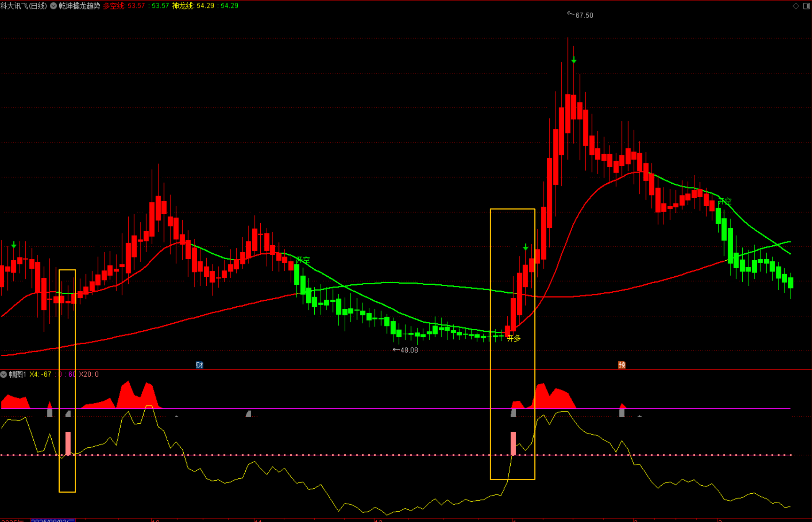Screen dimensions: 812x522
Task: Click the X4 value label in sub-chart header
Action: (40, 374)
